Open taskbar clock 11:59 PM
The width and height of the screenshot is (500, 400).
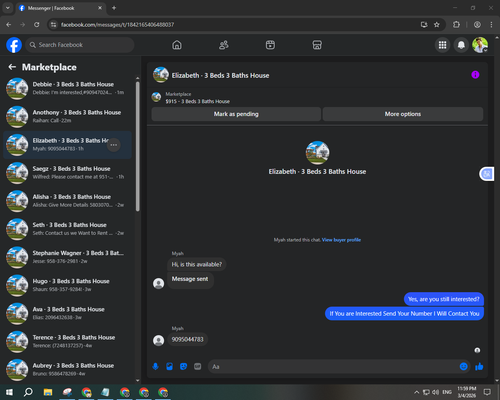pyautogui.click(x=467, y=392)
